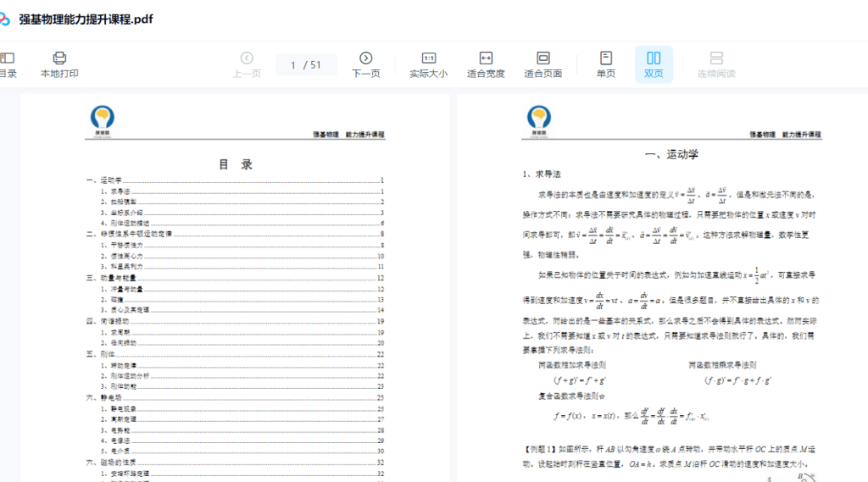Image resolution: width=868 pixels, height=482 pixels.
Task: Click the left page header 强基物理 能力提升课程
Action: click(348, 135)
